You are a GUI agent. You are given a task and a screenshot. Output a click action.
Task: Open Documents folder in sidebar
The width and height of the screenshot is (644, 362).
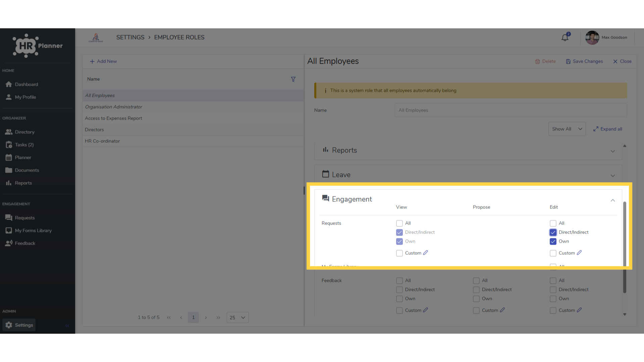22,170
